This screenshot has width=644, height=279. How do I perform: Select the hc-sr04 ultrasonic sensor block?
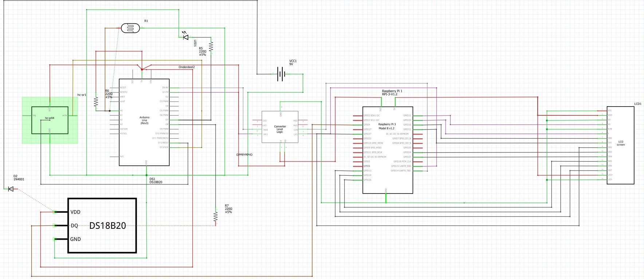(x=50, y=120)
